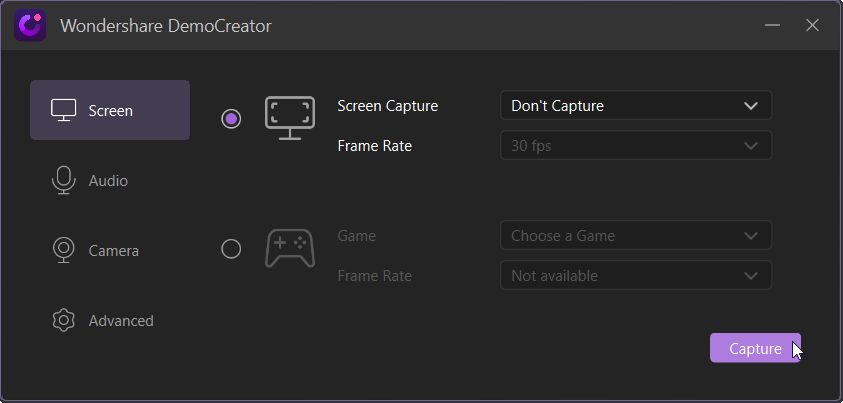The width and height of the screenshot is (843, 403).
Task: Click the DemoCreator logo icon
Action: point(30,25)
